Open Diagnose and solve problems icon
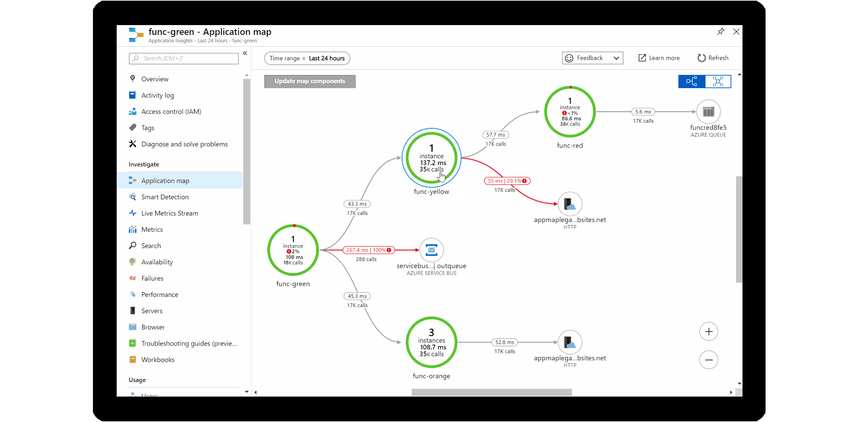This screenshot has width=868, height=422. coord(133,144)
